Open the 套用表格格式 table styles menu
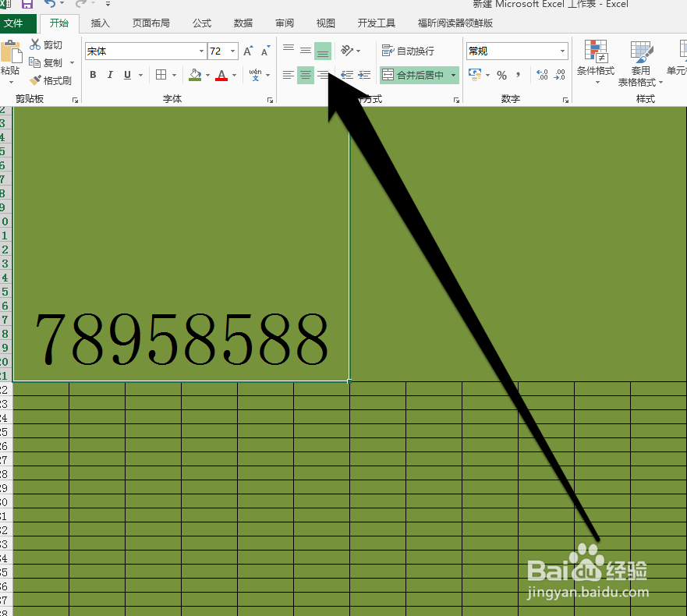The image size is (687, 616). 640,63
